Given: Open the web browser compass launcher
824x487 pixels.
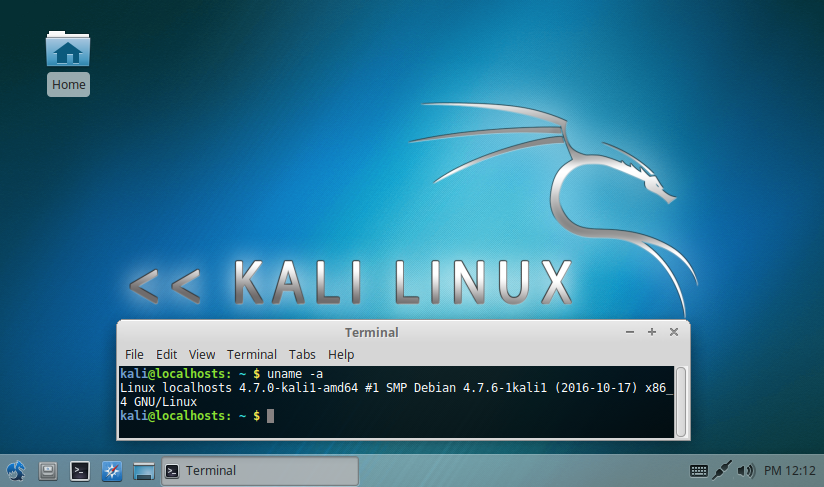Looking at the screenshot, I should click(x=112, y=471).
